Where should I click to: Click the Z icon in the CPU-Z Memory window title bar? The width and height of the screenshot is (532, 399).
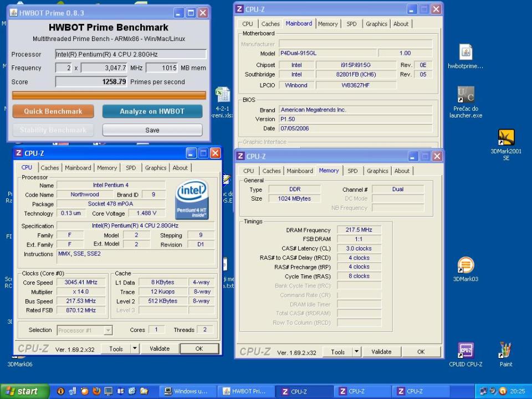coord(240,156)
